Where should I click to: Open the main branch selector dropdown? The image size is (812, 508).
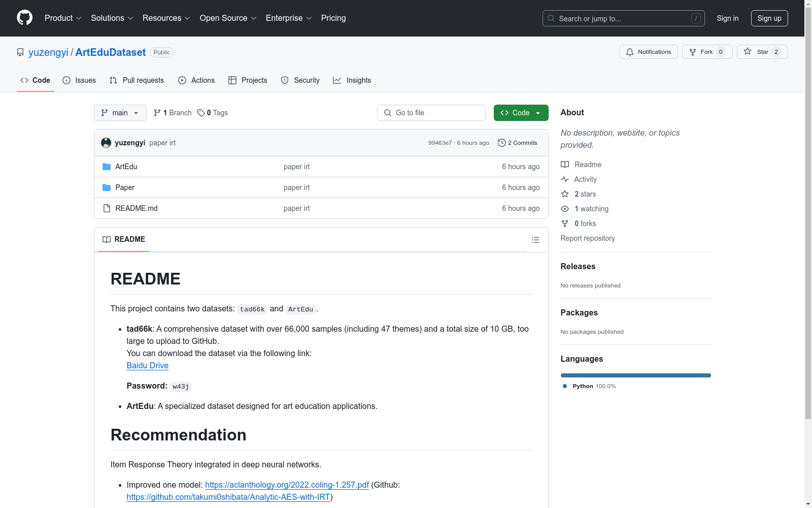120,113
